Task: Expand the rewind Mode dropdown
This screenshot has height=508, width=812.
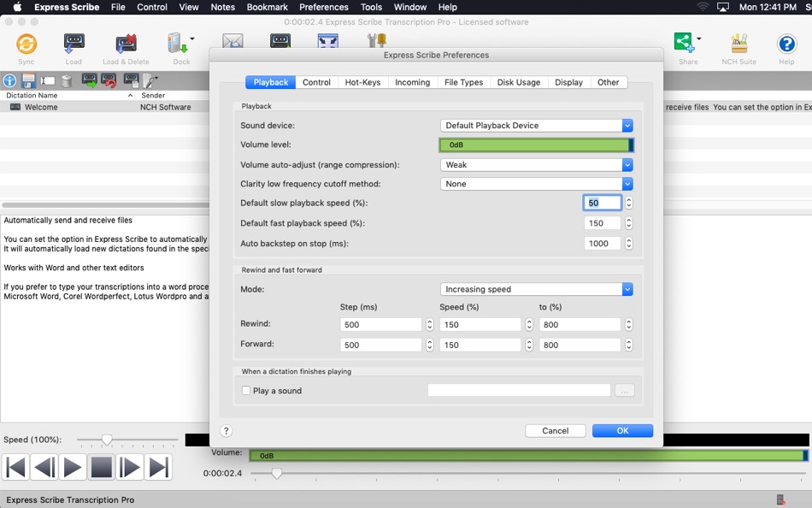Action: (535, 289)
